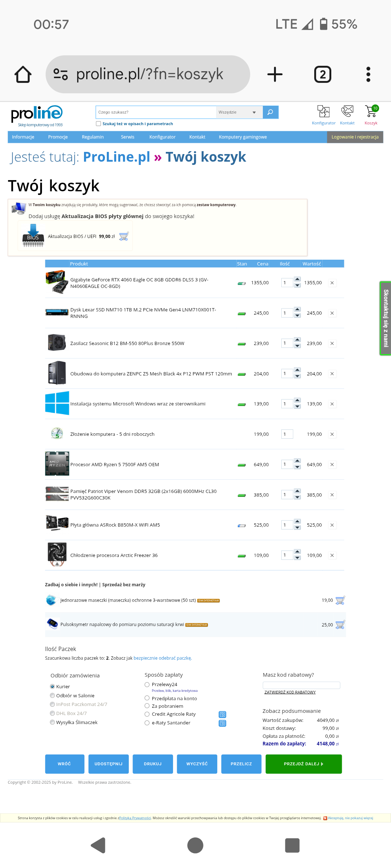The image size is (391, 868).
Task: Click the search magnifier button
Action: click(x=270, y=112)
